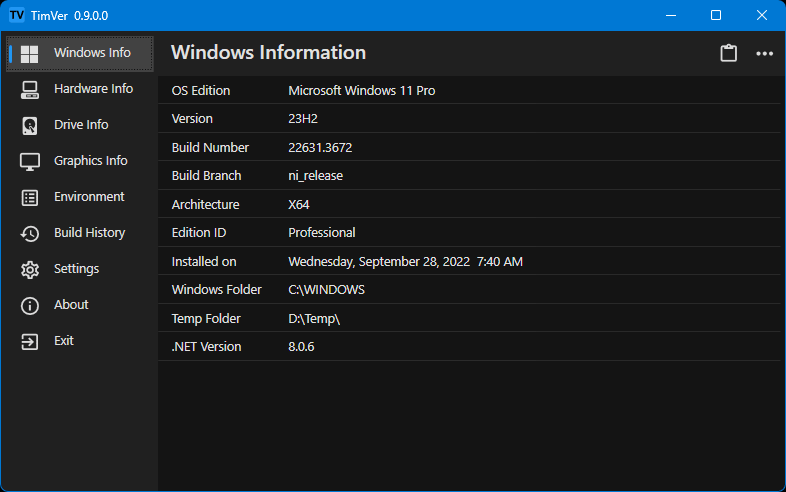Select the Build Number 22631.3672 row
This screenshot has width=786, height=492.
click(320, 148)
